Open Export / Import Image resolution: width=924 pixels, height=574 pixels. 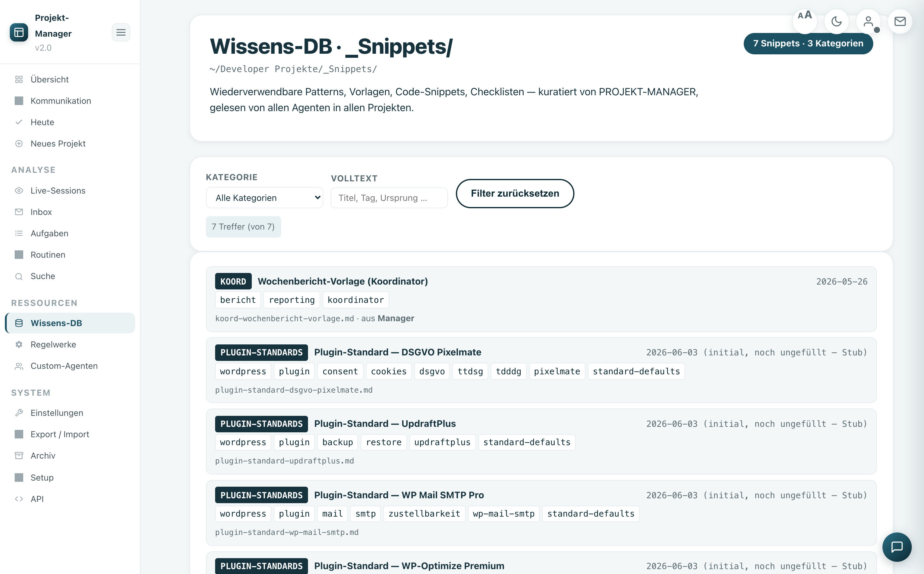[x=70, y=434]
